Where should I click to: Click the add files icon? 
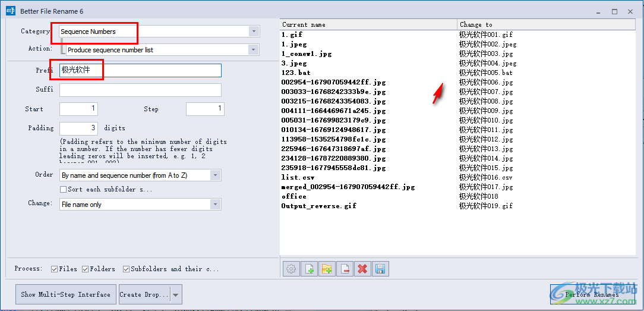[309, 269]
